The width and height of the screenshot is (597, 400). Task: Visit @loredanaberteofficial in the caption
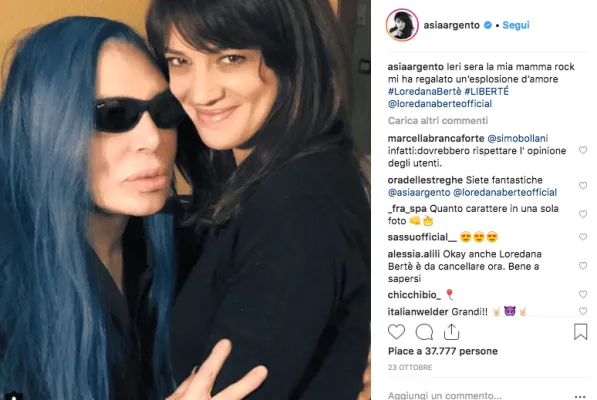point(440,104)
